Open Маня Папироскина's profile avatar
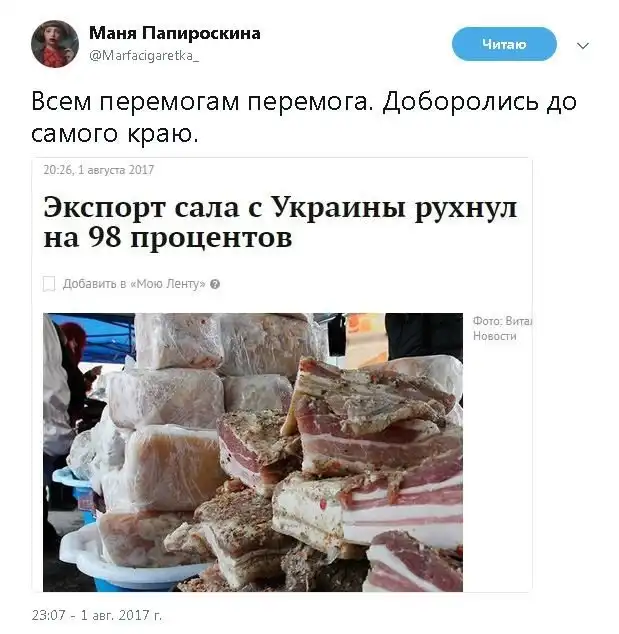The height and width of the screenshot is (634, 619). point(55,44)
